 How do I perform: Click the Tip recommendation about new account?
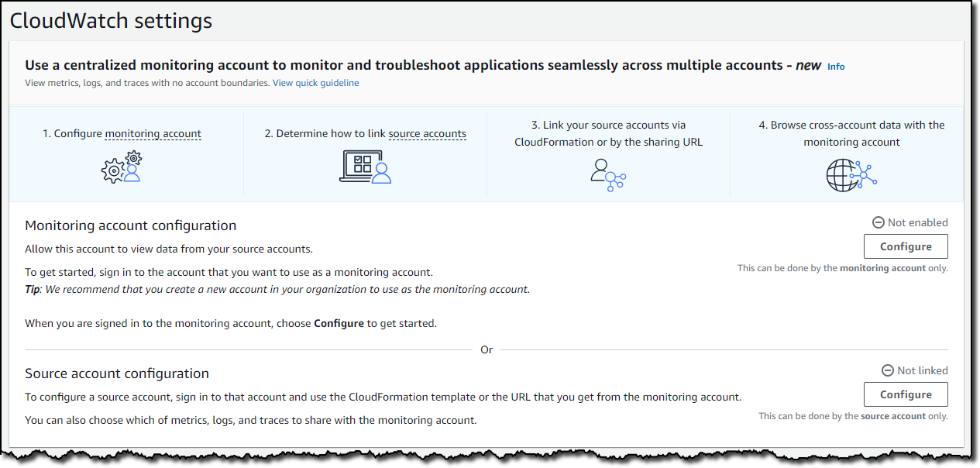277,289
